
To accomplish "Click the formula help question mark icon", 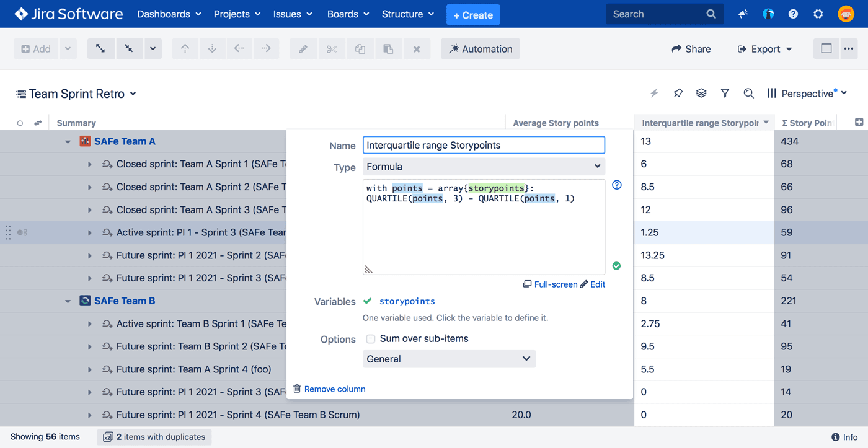I will (616, 185).
